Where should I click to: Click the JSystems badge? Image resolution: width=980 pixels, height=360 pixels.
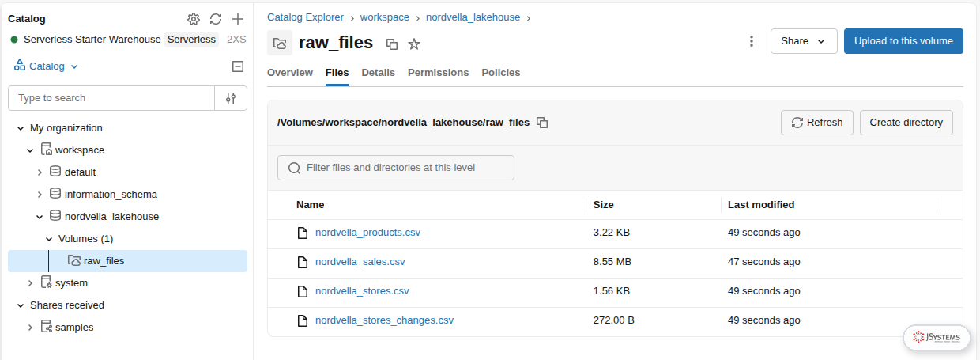click(937, 337)
